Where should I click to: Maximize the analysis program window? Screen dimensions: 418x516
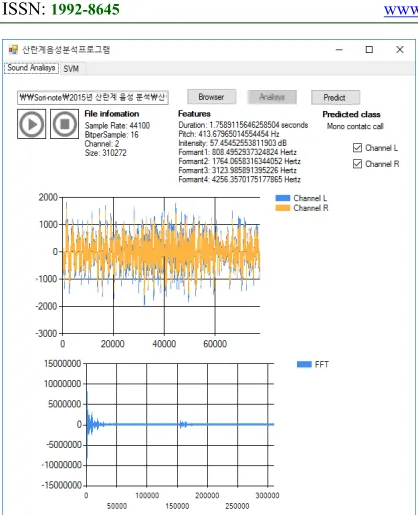click(369, 50)
